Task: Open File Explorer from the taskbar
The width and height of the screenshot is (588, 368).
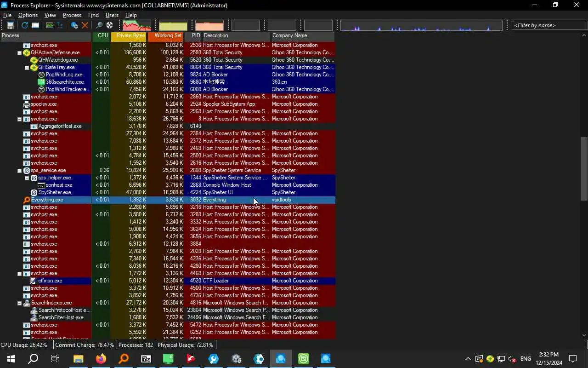Action: pos(79,359)
